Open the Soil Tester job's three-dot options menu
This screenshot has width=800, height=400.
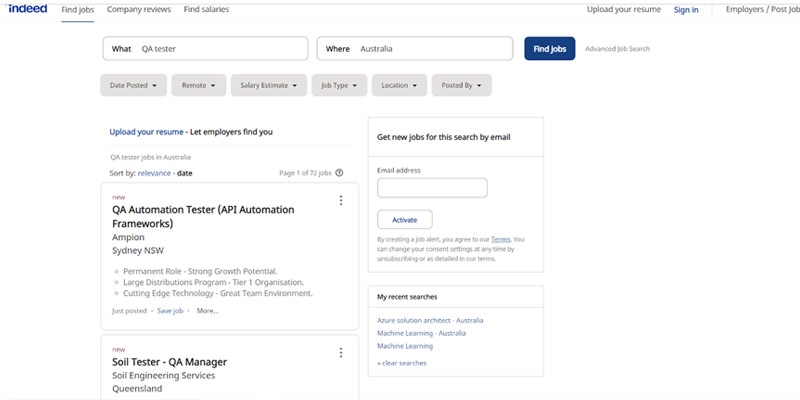pyautogui.click(x=341, y=353)
